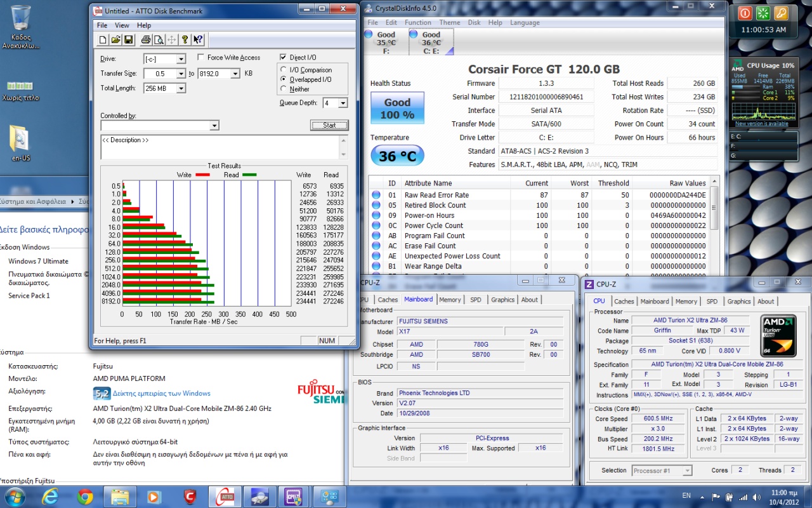
Task: Enable the Force Write Access checkbox
Action: coord(201,57)
